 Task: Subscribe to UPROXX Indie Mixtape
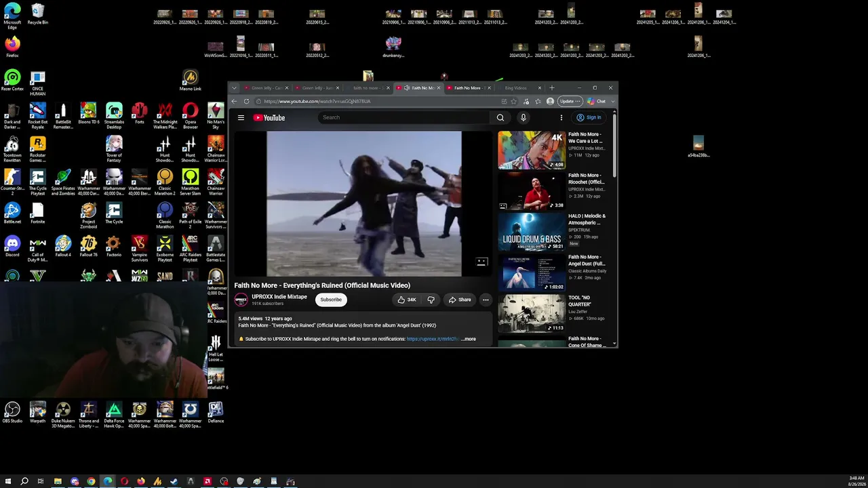click(331, 300)
